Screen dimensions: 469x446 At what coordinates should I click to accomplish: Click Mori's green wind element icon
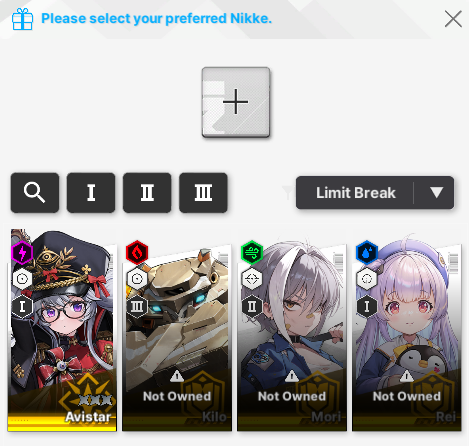(x=252, y=253)
